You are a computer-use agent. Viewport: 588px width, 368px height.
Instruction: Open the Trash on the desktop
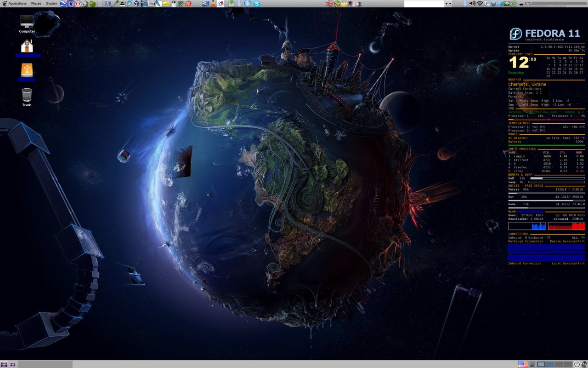coord(27,97)
